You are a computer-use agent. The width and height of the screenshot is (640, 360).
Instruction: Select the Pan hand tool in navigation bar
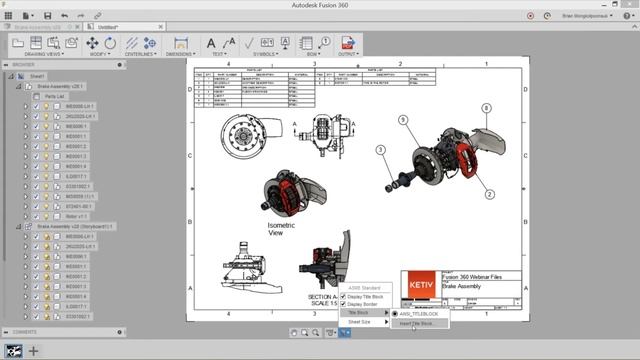pyautogui.click(x=294, y=333)
